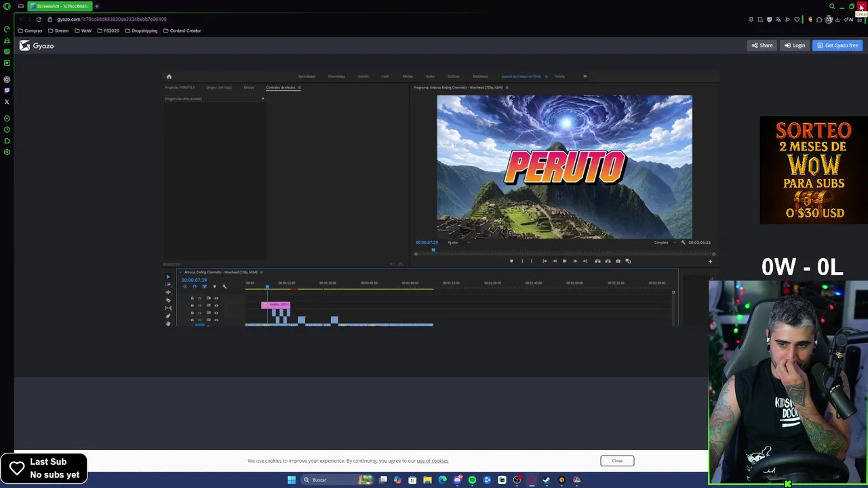Open extensions cube in the sidebar
The height and width of the screenshot is (488, 868).
coord(7,140)
